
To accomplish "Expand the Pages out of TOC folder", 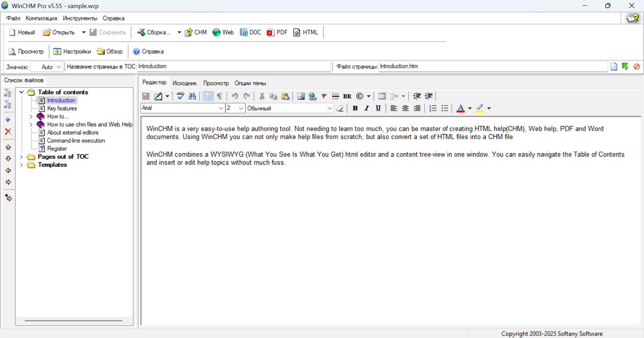I will pos(21,157).
